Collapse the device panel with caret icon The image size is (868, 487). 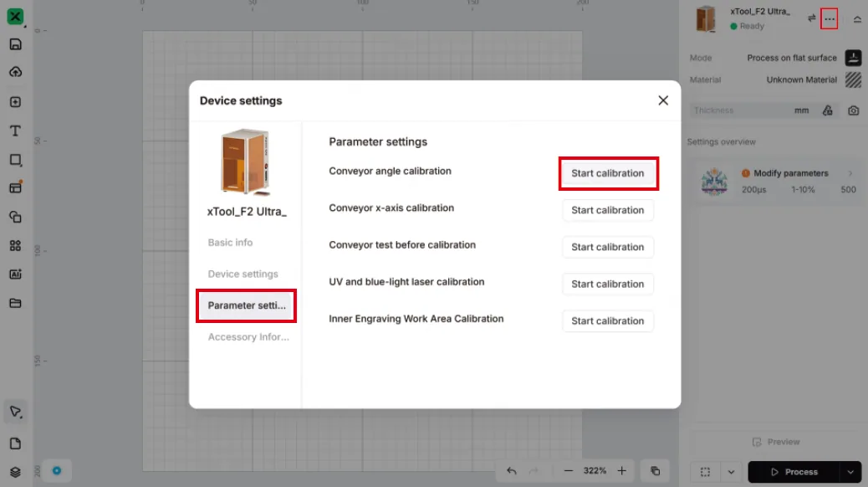[857, 19]
